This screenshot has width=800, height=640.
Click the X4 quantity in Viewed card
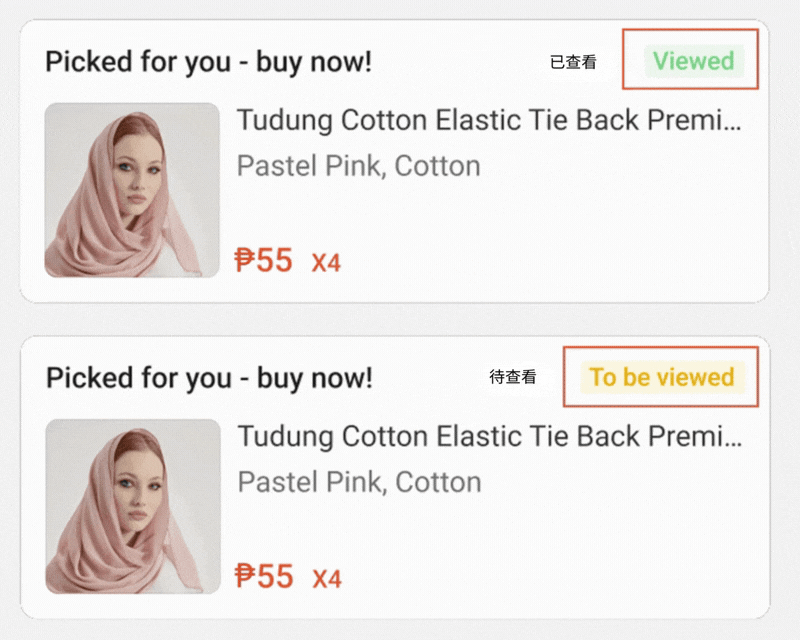[326, 263]
